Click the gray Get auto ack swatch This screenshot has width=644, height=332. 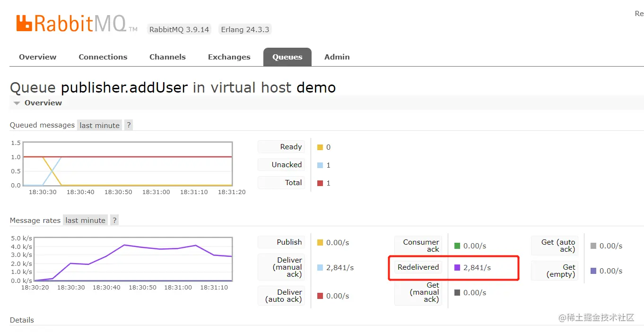tap(593, 246)
